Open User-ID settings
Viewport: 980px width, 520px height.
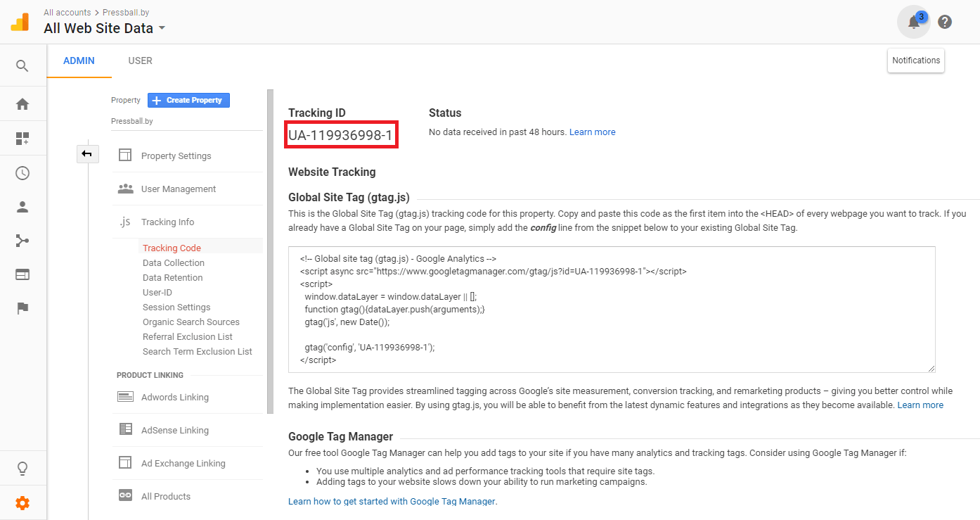click(x=157, y=293)
